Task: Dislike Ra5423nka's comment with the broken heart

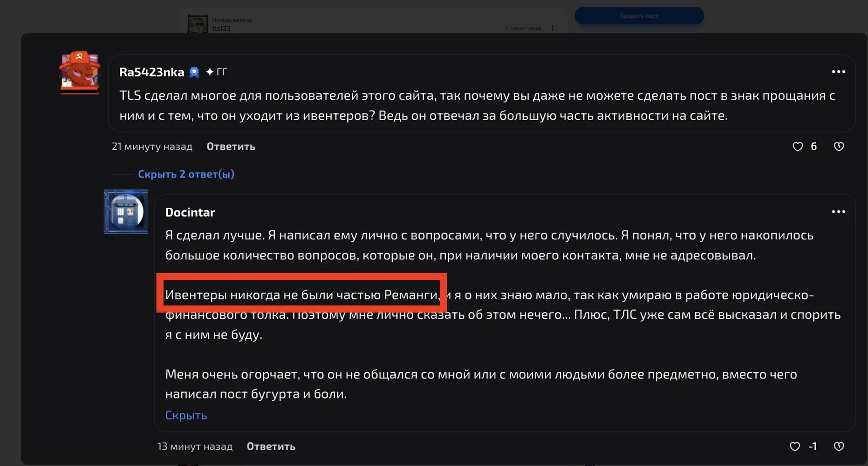Action: [x=839, y=146]
